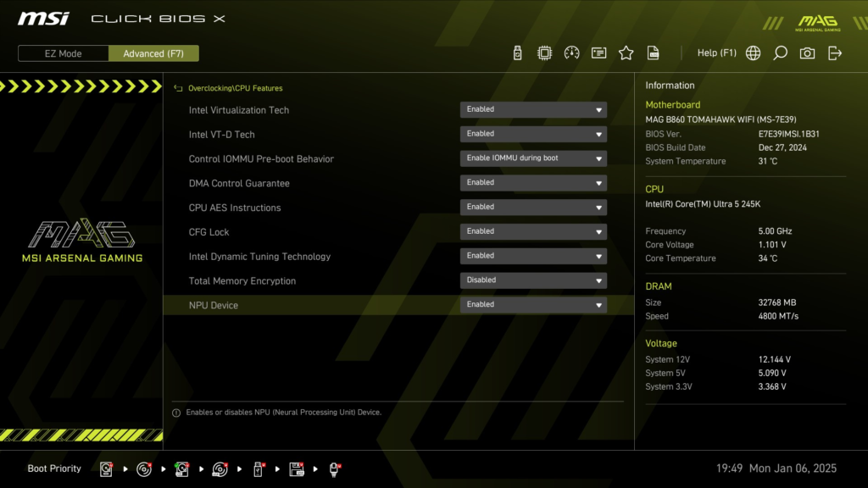The height and width of the screenshot is (488, 868).
Task: Open the Intel Dynamic Tuning Technology dropdown
Action: [533, 255]
